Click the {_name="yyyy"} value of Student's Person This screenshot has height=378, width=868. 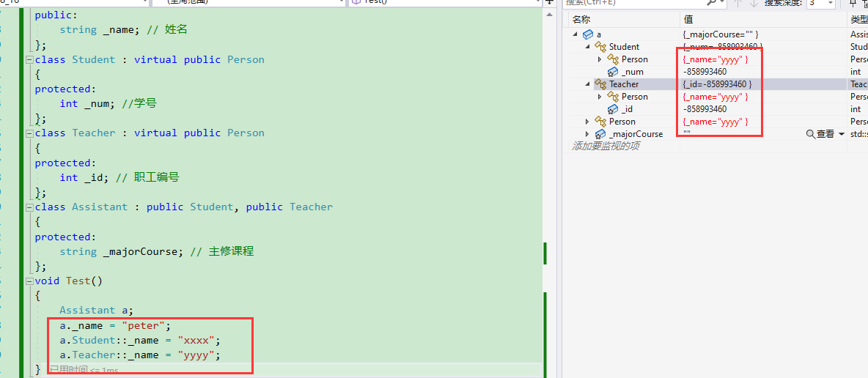click(716, 59)
